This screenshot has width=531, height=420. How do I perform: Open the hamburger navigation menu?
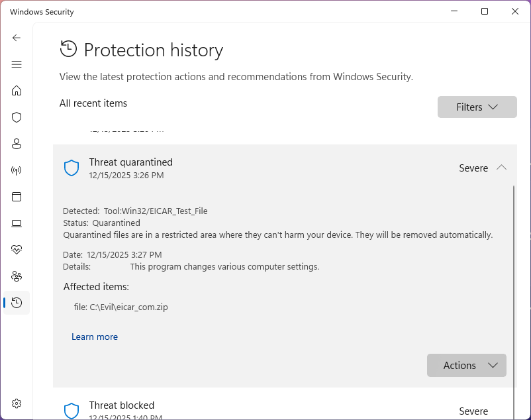pyautogui.click(x=17, y=64)
